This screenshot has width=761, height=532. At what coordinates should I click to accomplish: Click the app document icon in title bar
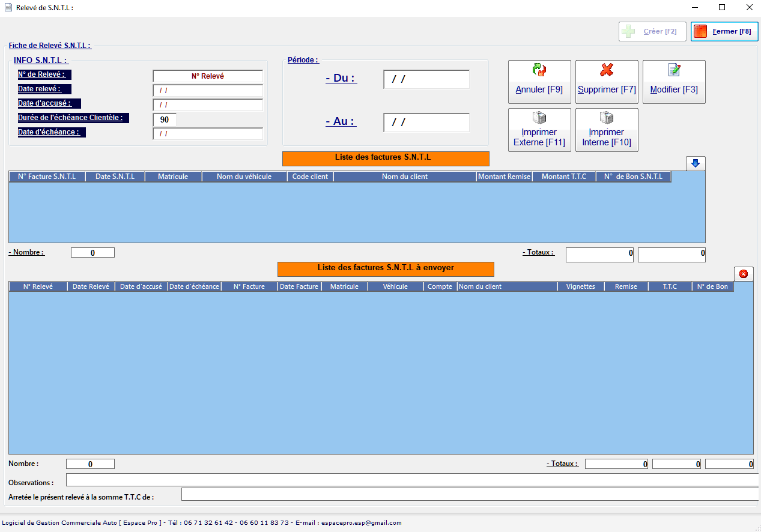[x=8, y=8]
